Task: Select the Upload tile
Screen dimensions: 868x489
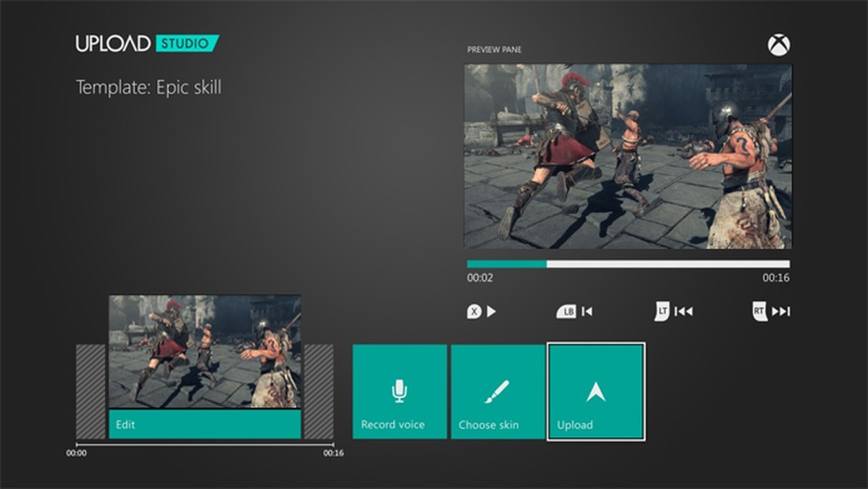Action: pos(595,392)
